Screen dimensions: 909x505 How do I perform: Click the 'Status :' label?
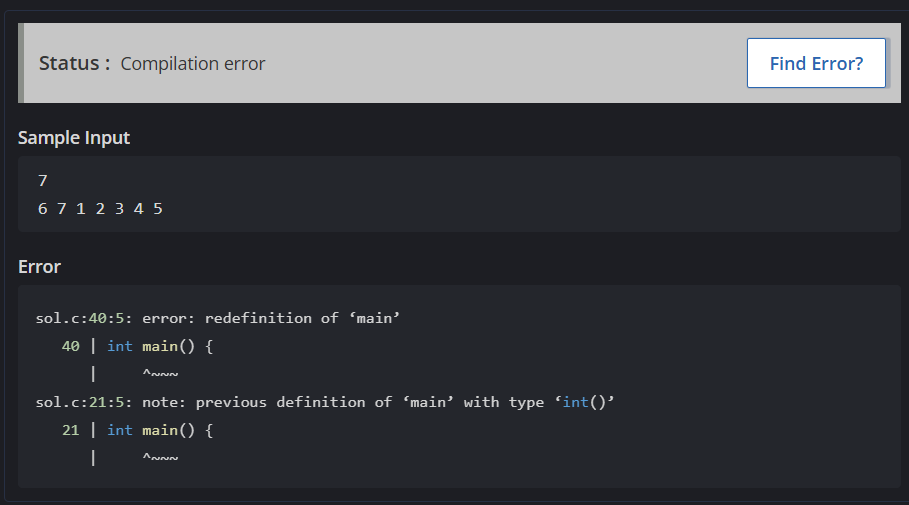click(x=74, y=63)
